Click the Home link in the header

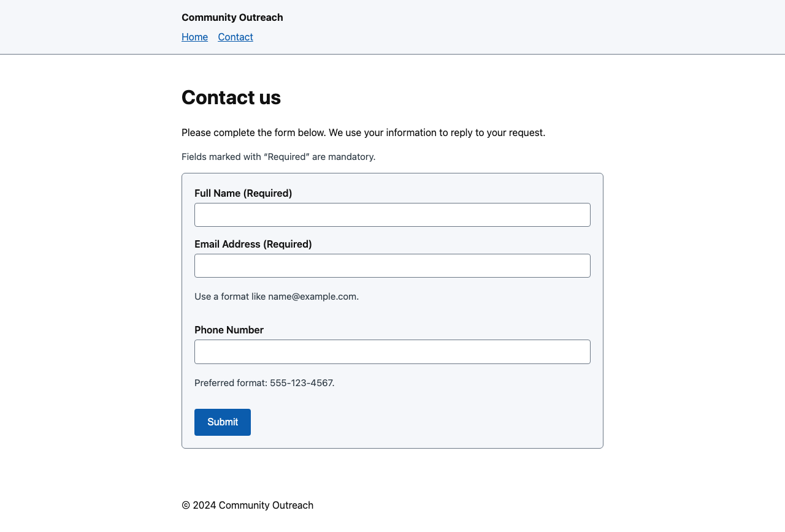(x=194, y=37)
